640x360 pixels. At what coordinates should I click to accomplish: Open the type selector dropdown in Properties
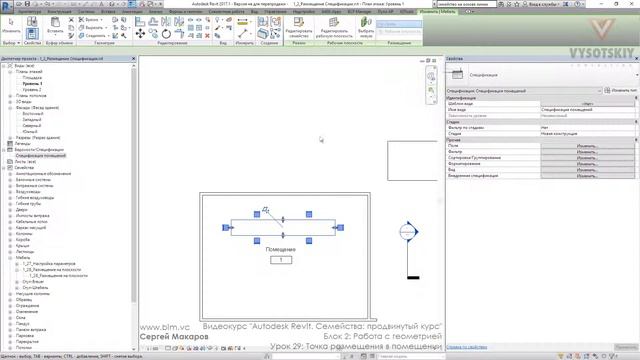[637, 75]
